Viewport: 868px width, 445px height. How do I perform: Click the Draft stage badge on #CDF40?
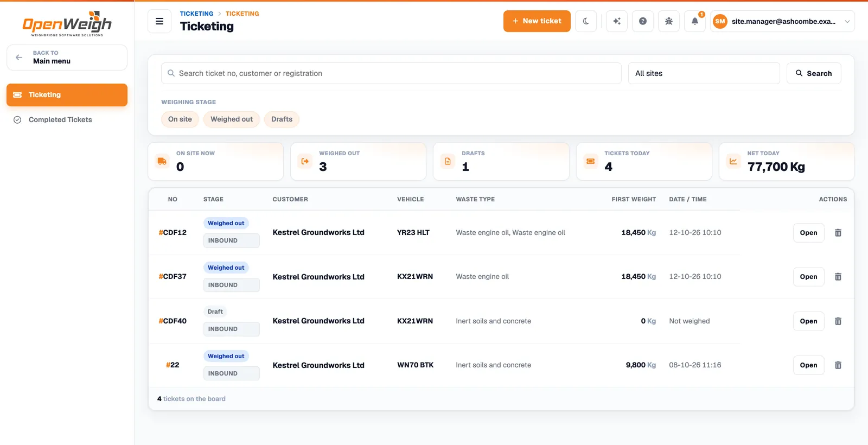coord(215,312)
